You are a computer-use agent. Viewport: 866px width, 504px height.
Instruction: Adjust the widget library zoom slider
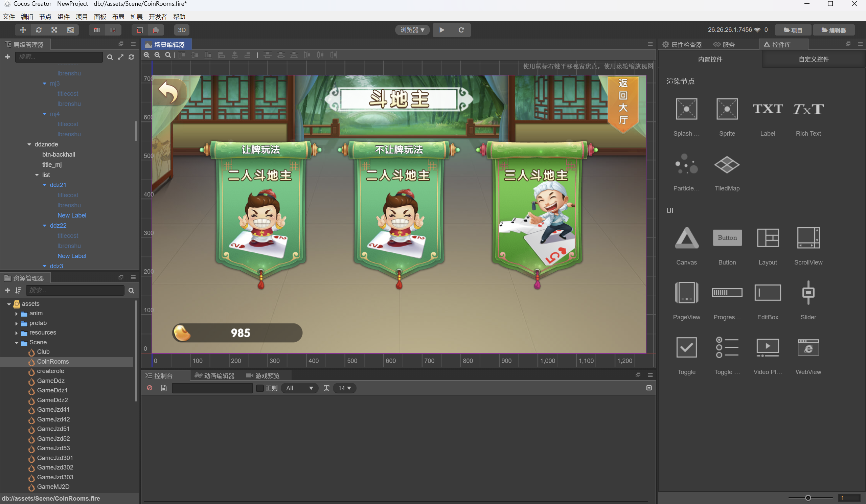pos(808,498)
